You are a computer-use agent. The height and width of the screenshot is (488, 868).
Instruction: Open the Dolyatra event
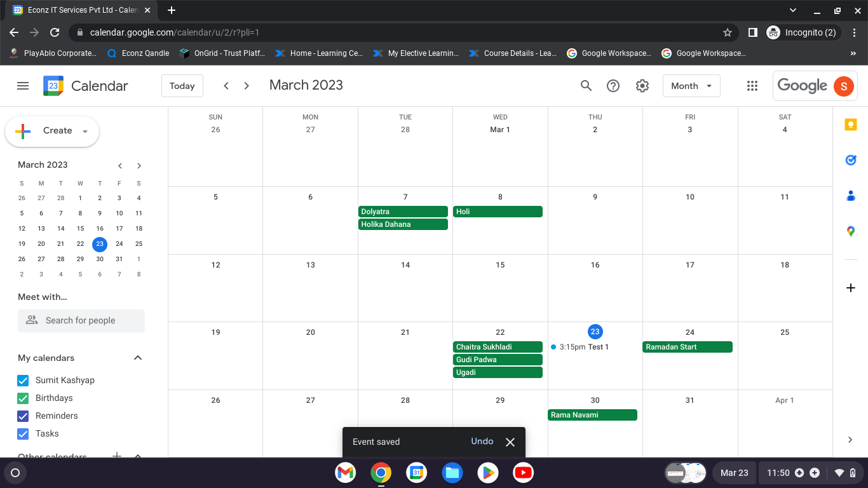click(x=403, y=212)
